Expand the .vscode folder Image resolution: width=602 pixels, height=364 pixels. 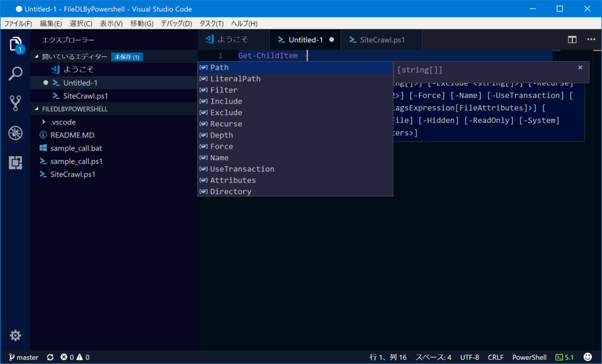tap(114, 122)
